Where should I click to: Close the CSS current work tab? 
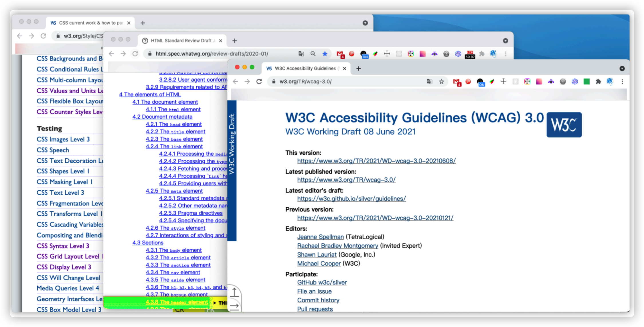coord(129,23)
